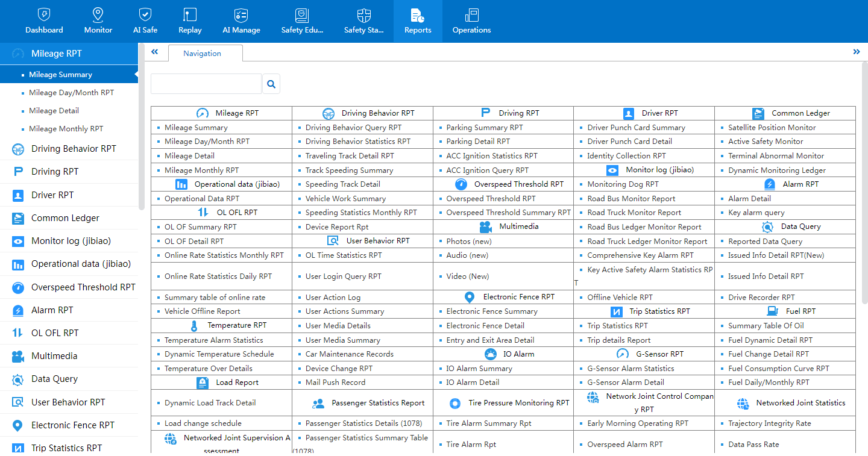Click the search magnifier button
This screenshot has height=456, width=868.
click(x=271, y=84)
